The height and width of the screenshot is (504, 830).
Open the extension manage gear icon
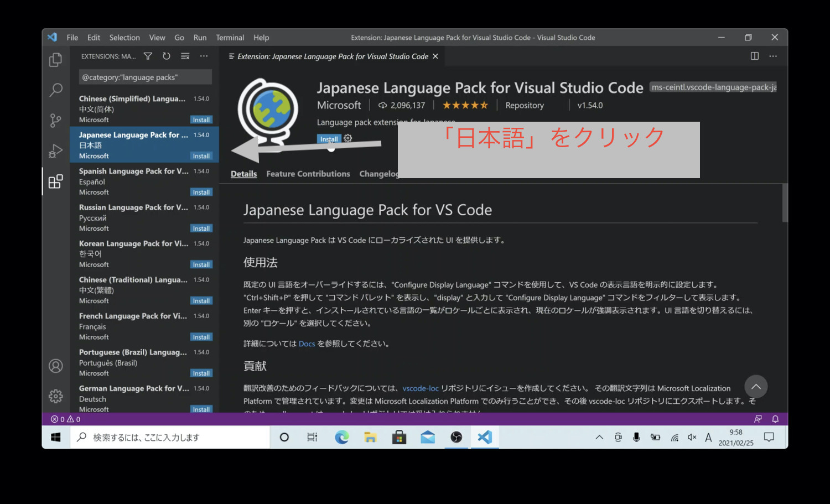[x=347, y=138]
